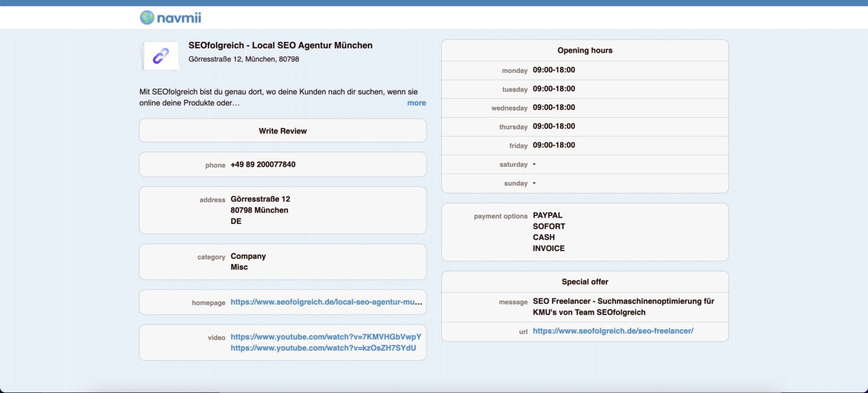Viewport: 868px width, 393px height.
Task: Call the phone number +49 89 200077840
Action: (x=263, y=165)
